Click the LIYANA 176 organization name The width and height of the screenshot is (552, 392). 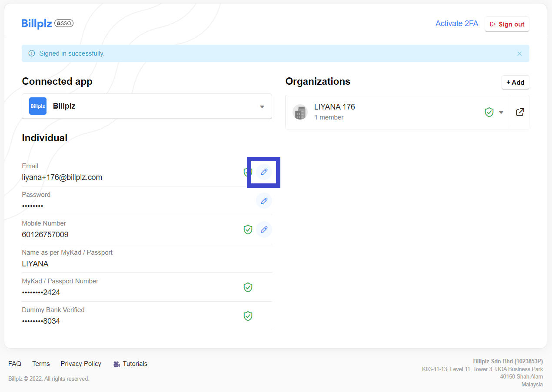coord(335,107)
